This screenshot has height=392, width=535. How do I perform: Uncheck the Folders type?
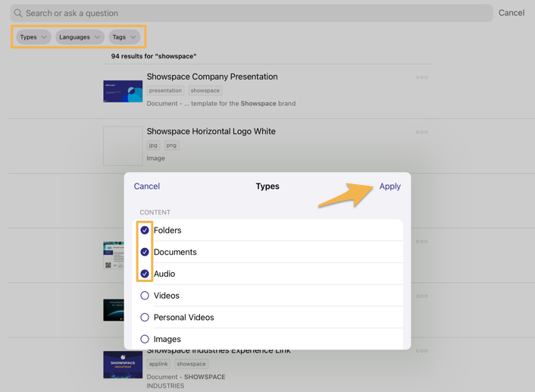pyautogui.click(x=145, y=230)
